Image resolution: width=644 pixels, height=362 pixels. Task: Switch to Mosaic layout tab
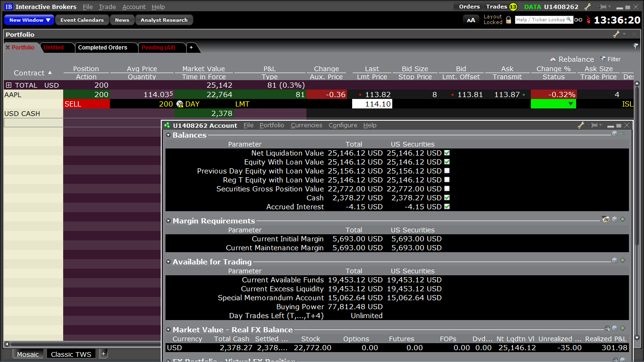click(28, 354)
